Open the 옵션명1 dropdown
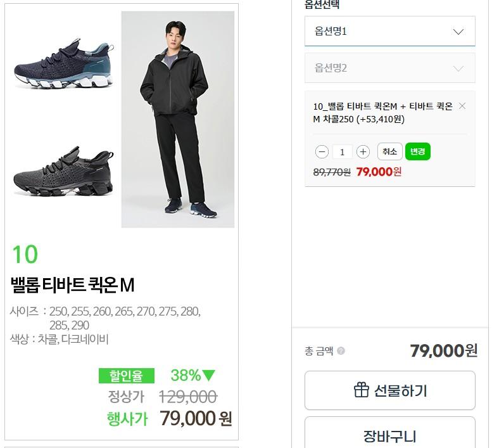This screenshot has height=448, width=492. [389, 31]
